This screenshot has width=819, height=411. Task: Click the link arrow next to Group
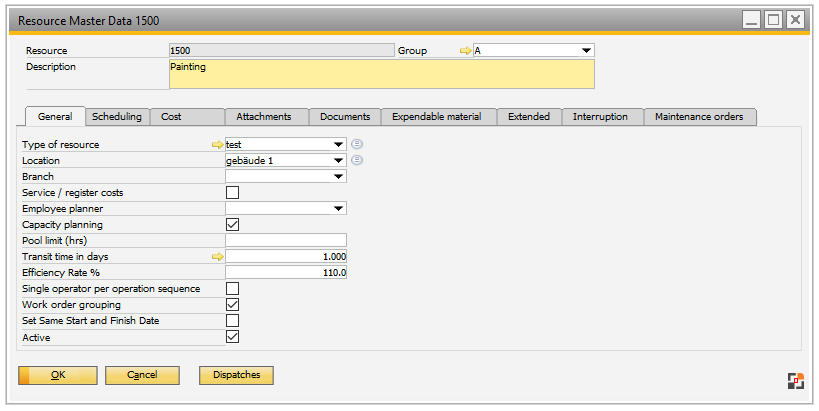(x=464, y=50)
